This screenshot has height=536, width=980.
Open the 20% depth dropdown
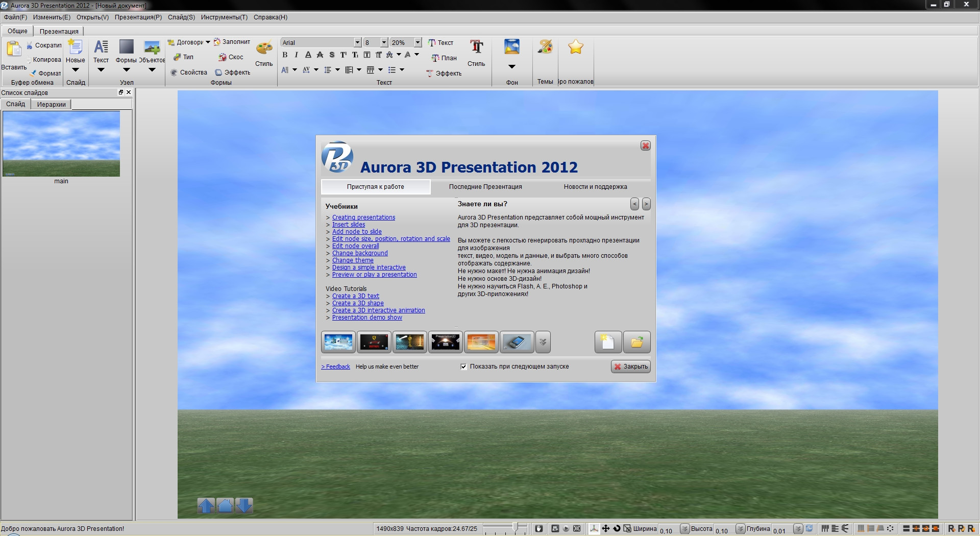coord(418,42)
